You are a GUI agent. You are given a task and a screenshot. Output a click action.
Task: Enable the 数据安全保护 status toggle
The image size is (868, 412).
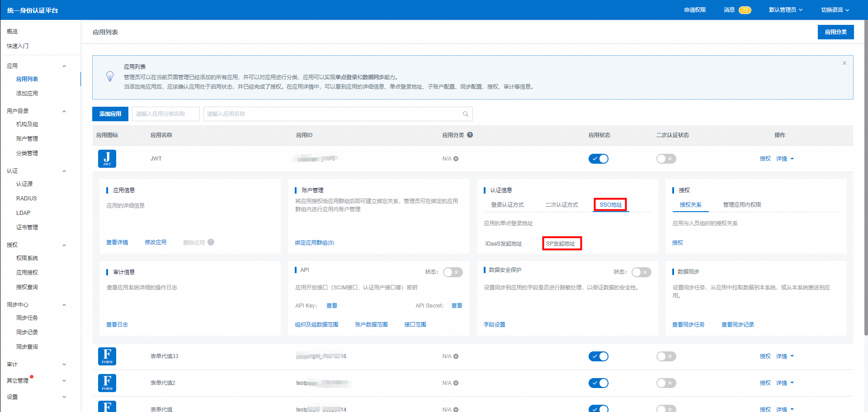click(641, 272)
